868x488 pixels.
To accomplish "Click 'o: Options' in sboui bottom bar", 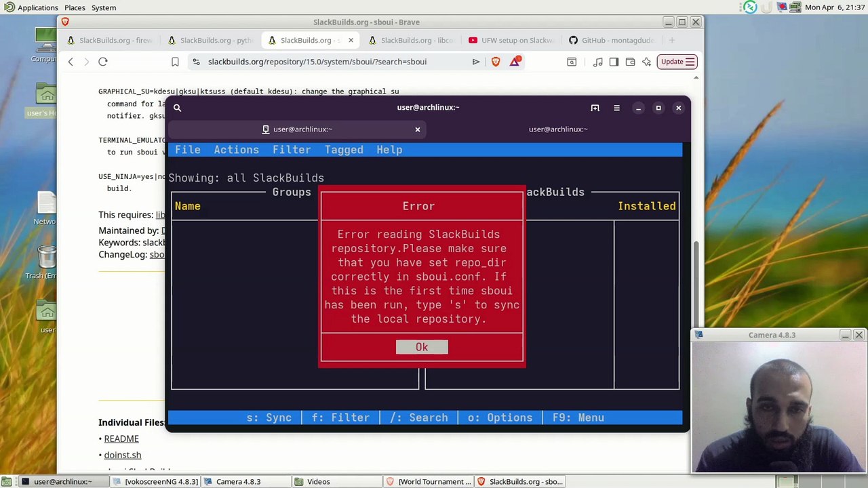I will [500, 418].
